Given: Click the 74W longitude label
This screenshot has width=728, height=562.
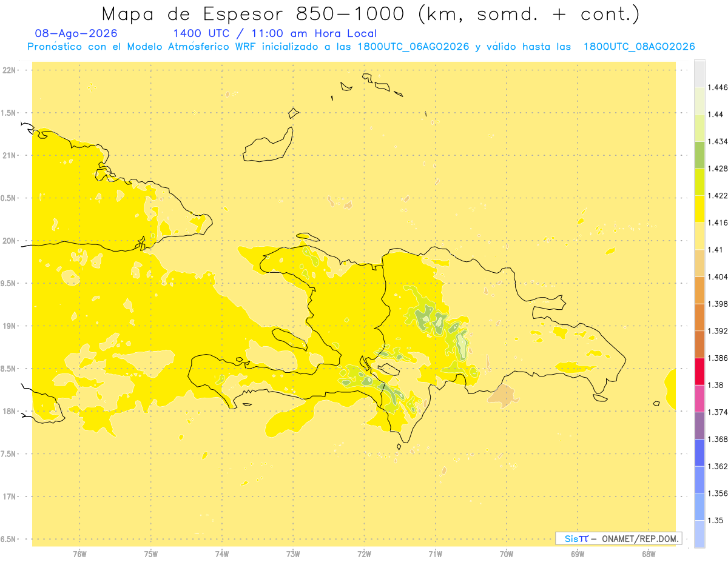Looking at the screenshot, I should click(222, 554).
